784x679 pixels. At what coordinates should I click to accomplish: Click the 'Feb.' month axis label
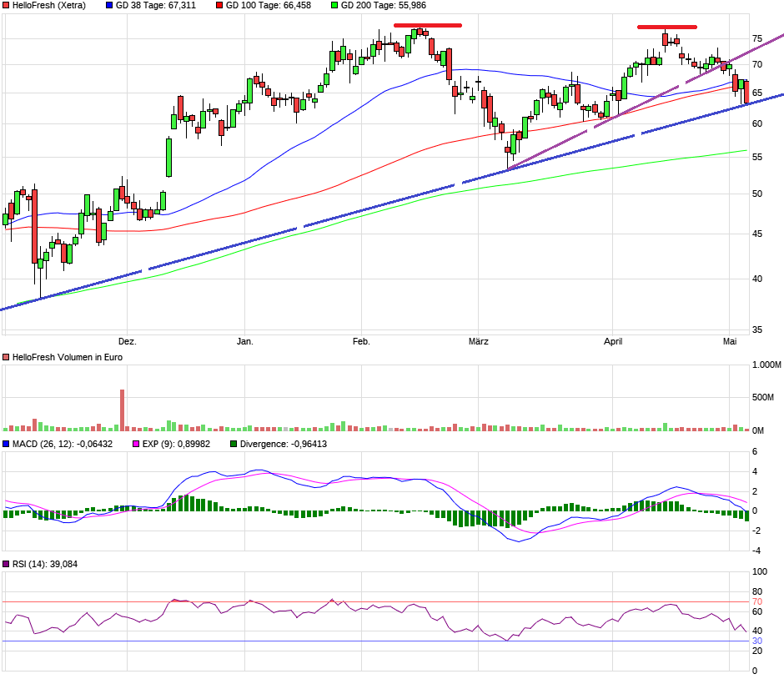coord(361,341)
